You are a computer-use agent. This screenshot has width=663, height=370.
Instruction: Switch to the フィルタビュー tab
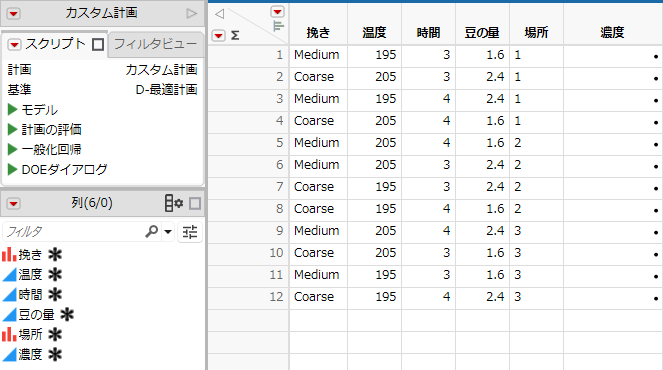coord(155,44)
